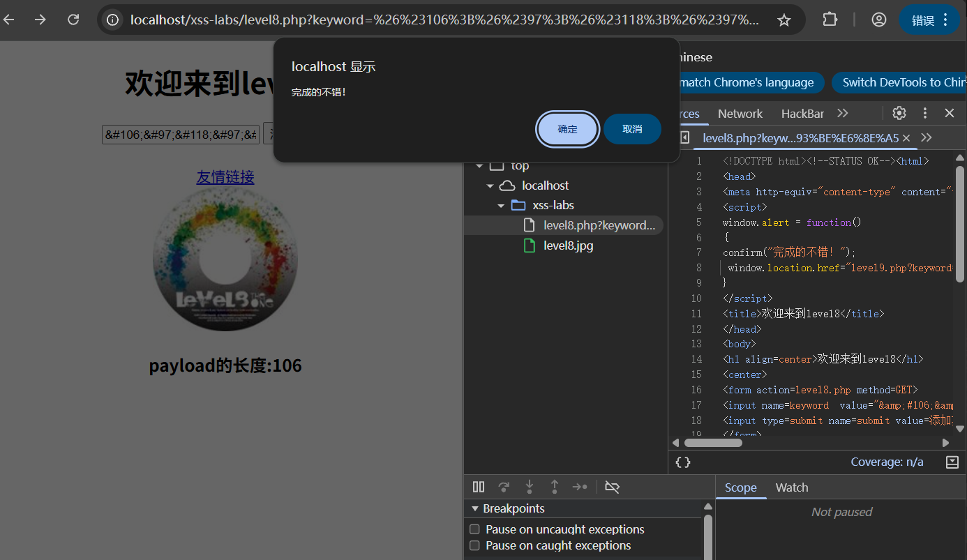The width and height of the screenshot is (967, 560).
Task: Show more open file tabs chevron
Action: click(927, 137)
